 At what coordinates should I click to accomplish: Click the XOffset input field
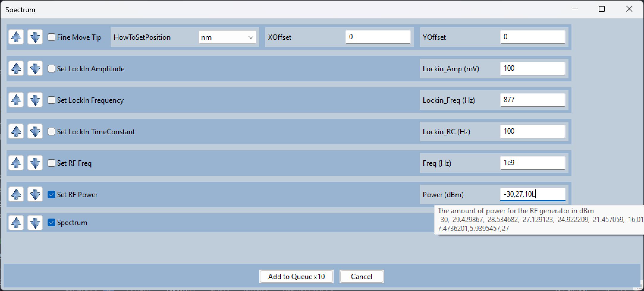point(378,37)
